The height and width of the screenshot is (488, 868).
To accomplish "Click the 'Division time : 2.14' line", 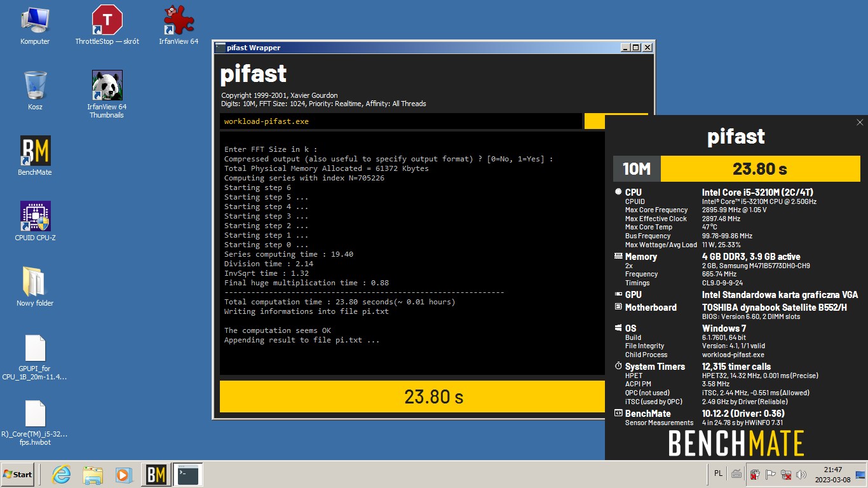I will (269, 264).
